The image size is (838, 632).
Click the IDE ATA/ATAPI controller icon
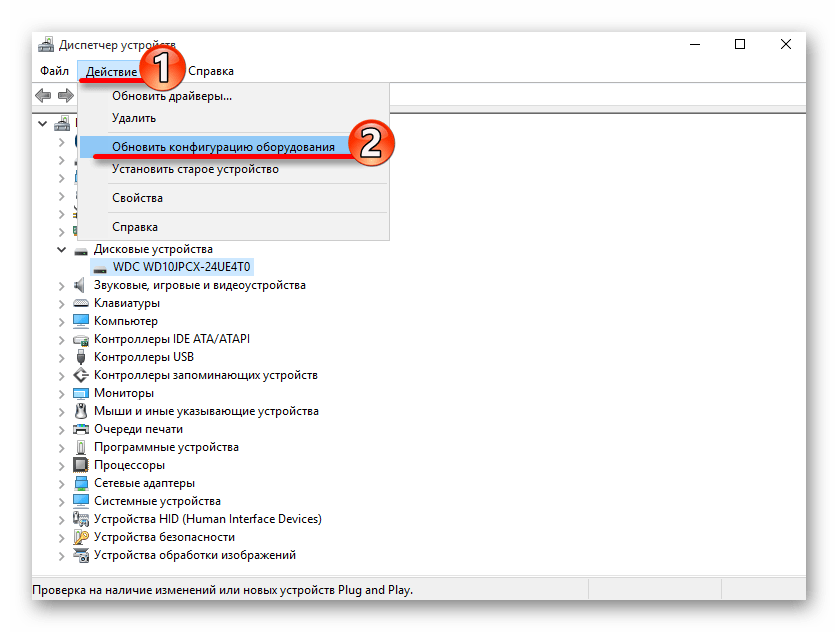point(81,340)
